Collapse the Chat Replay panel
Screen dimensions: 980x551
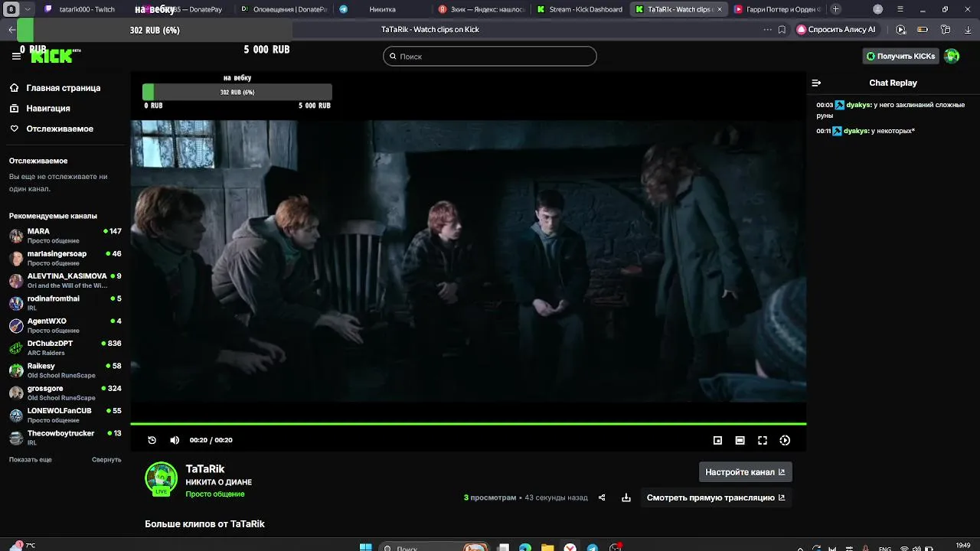click(x=816, y=83)
